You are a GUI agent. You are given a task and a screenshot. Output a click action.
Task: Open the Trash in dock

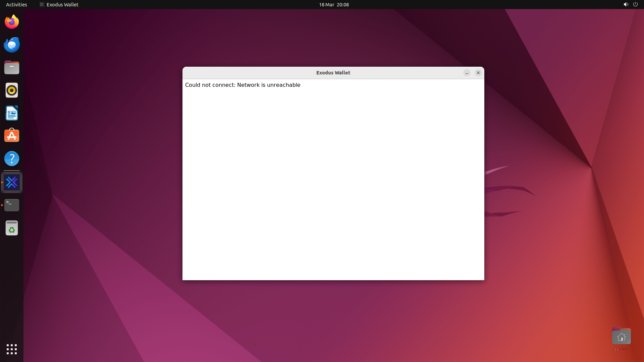point(12,228)
